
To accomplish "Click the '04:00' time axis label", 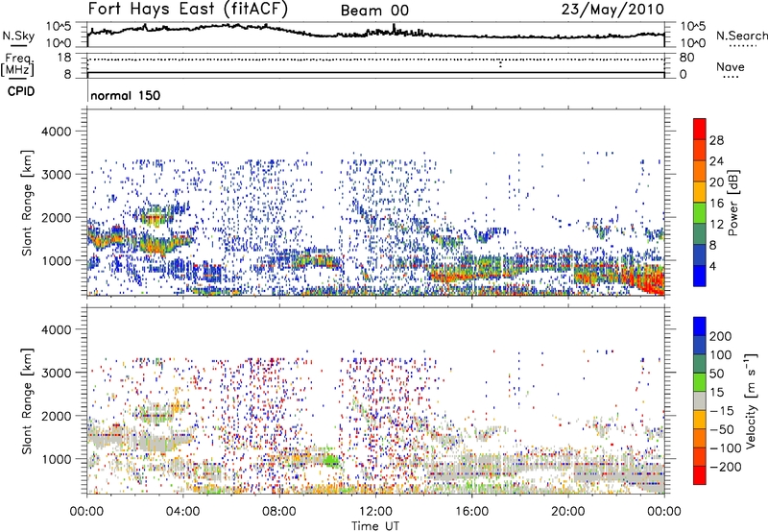I will 182,512.
